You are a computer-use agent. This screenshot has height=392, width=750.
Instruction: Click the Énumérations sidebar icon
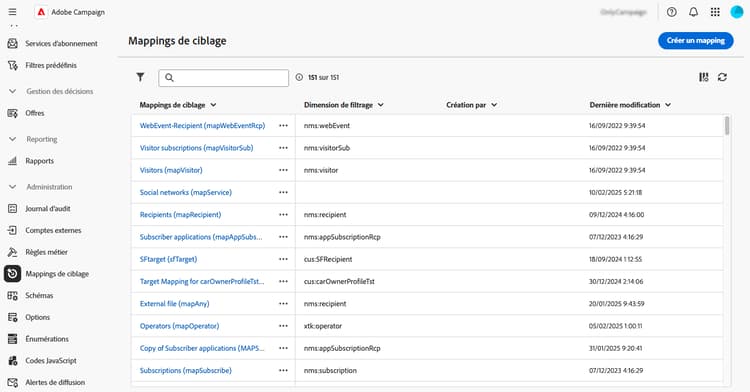[x=12, y=339]
